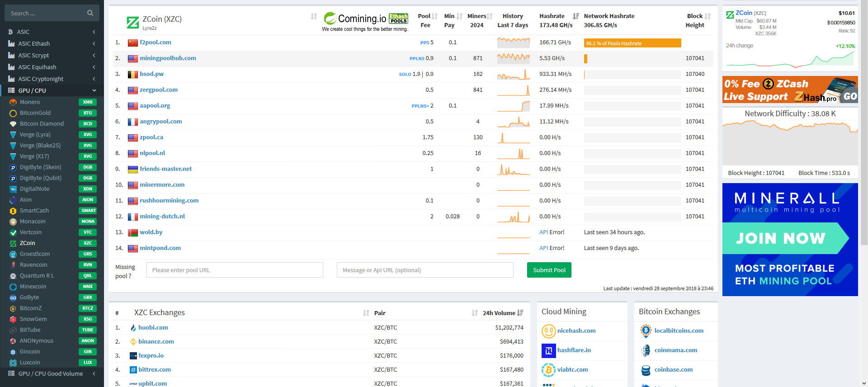This screenshot has height=387, width=868.
Task: Click the hashflare logo icon
Action: [548, 350]
